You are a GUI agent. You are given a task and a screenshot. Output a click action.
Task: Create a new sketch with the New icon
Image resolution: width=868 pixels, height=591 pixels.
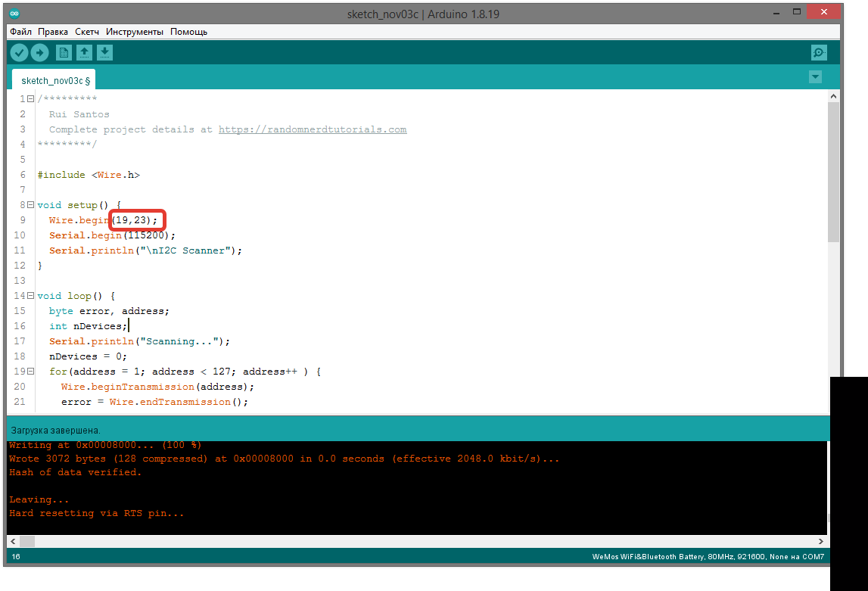coord(64,52)
